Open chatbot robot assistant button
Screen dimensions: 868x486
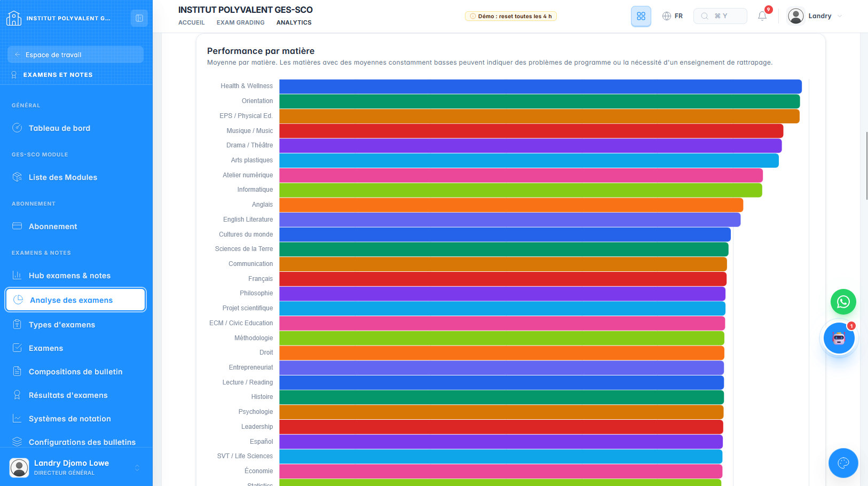(839, 338)
